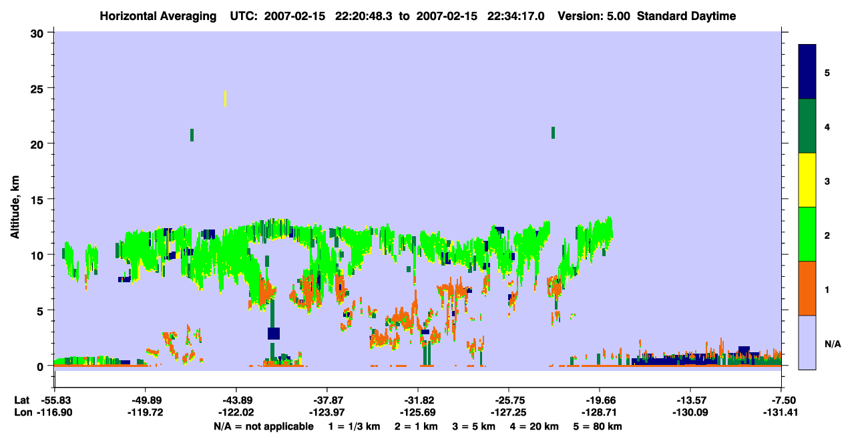The height and width of the screenshot is (445, 868).
Task: Click the 'Lat' row label
Action: [21, 400]
